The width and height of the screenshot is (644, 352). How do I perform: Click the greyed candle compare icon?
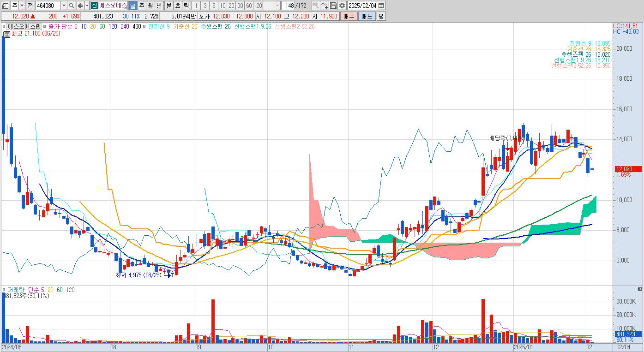pyautogui.click(x=315, y=6)
